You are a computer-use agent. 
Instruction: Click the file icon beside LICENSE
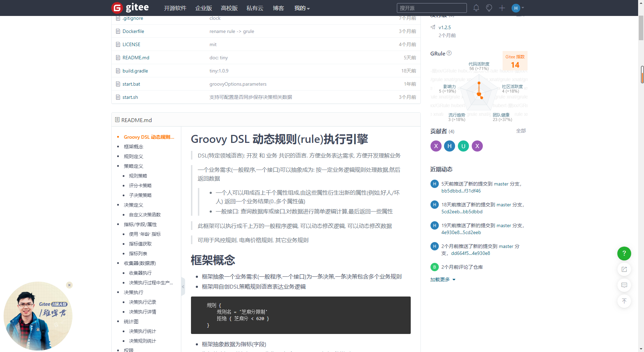tap(118, 44)
